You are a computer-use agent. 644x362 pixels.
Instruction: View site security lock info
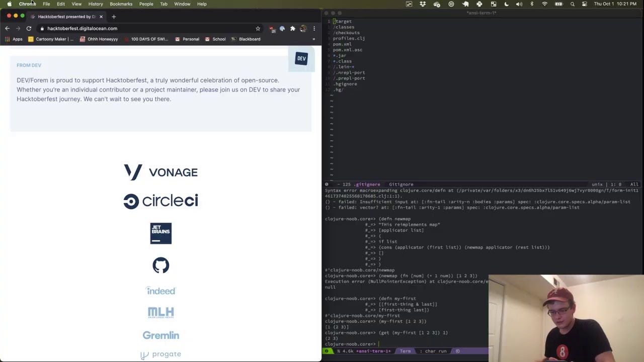[42, 29]
